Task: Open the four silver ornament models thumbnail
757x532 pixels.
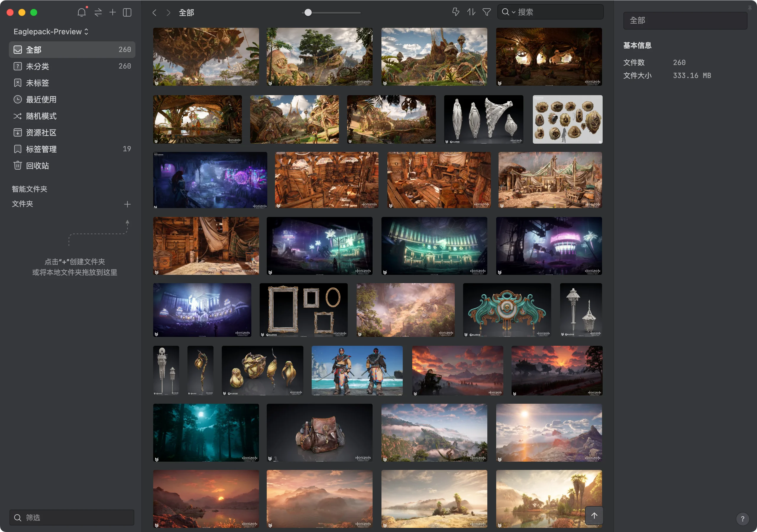Action: point(483,119)
